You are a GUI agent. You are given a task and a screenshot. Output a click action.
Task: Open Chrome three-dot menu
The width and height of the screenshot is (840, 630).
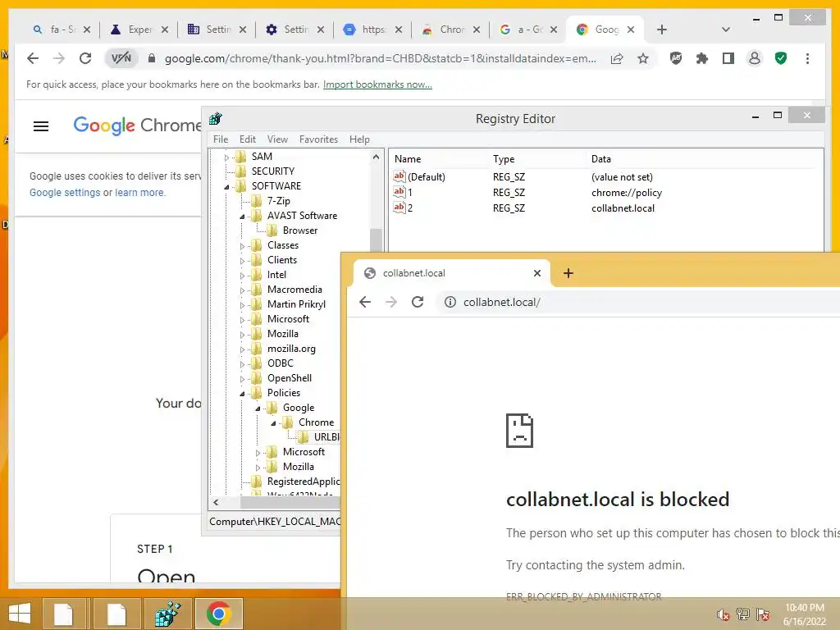807,58
